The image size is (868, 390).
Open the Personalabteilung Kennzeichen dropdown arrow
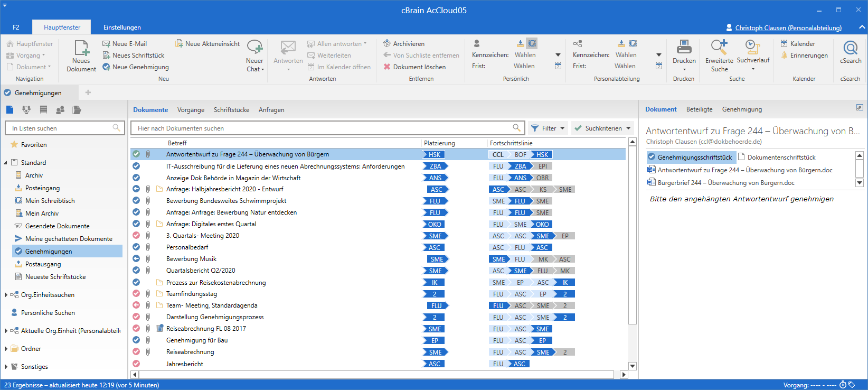click(x=659, y=55)
